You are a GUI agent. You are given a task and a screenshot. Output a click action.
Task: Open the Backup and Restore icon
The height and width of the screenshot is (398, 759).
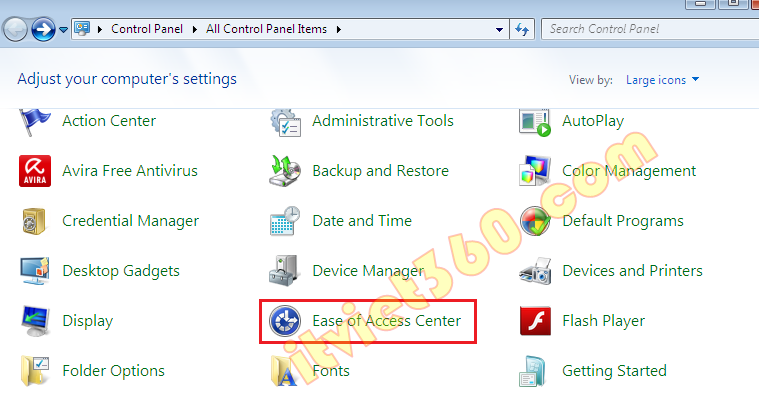[x=285, y=171]
